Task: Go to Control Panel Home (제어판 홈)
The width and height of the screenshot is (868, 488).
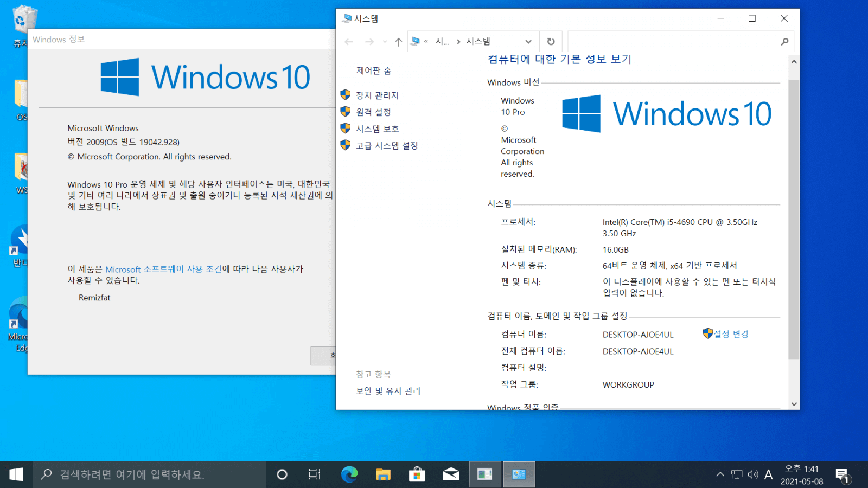Action: 374,71
